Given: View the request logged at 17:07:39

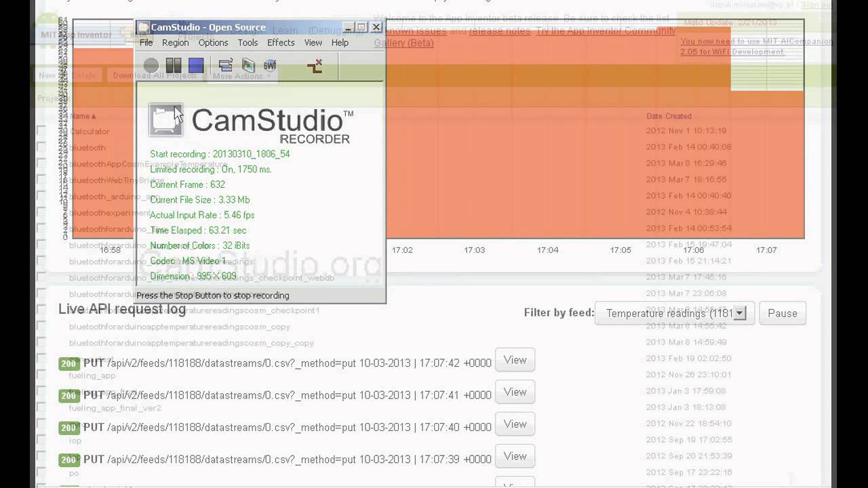Looking at the screenshot, I should tap(515, 456).
